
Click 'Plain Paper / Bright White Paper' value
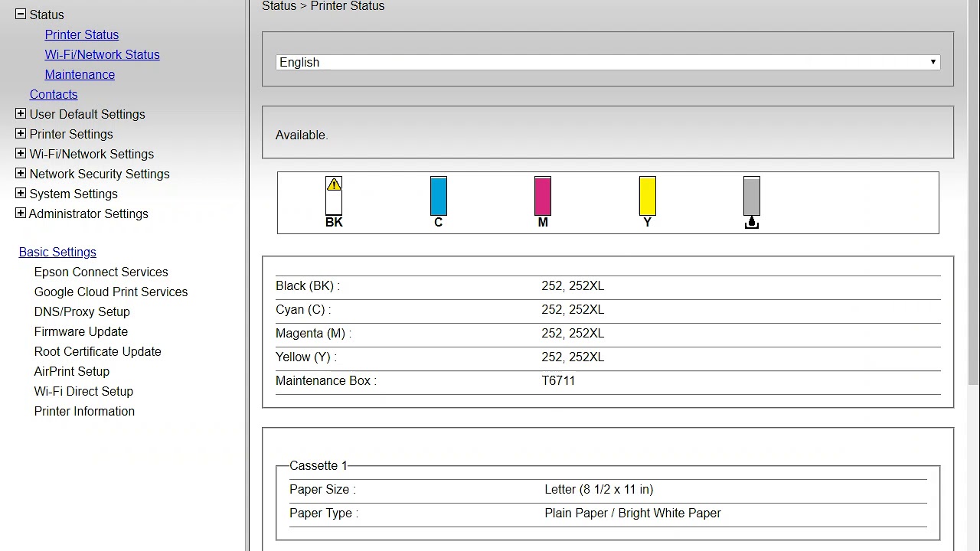[x=632, y=513]
